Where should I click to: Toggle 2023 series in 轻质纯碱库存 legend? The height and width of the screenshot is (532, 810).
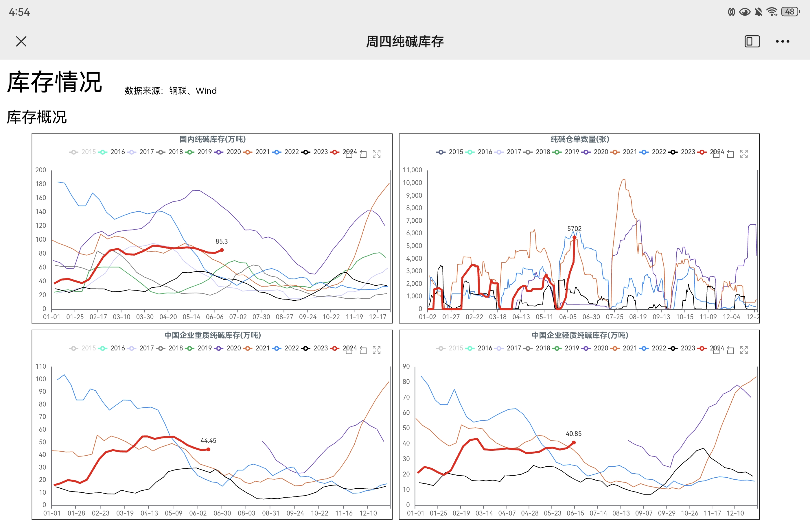681,348
